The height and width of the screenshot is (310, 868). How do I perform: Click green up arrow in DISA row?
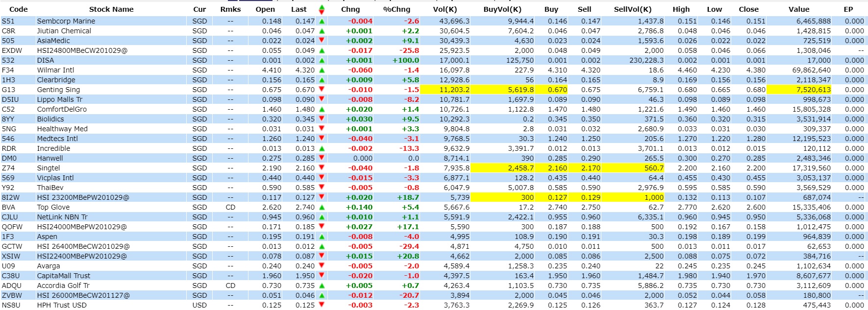click(x=322, y=60)
